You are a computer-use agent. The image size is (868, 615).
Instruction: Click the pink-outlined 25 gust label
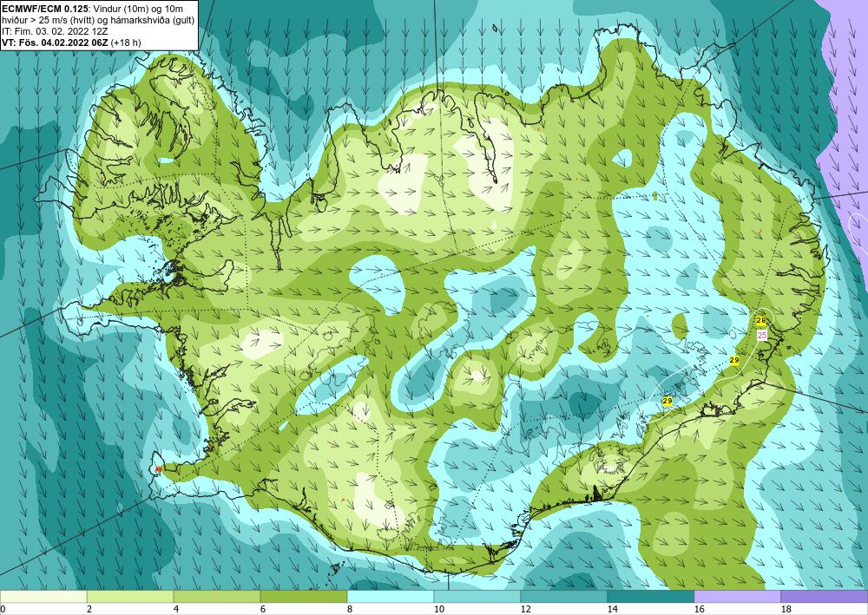tap(762, 335)
